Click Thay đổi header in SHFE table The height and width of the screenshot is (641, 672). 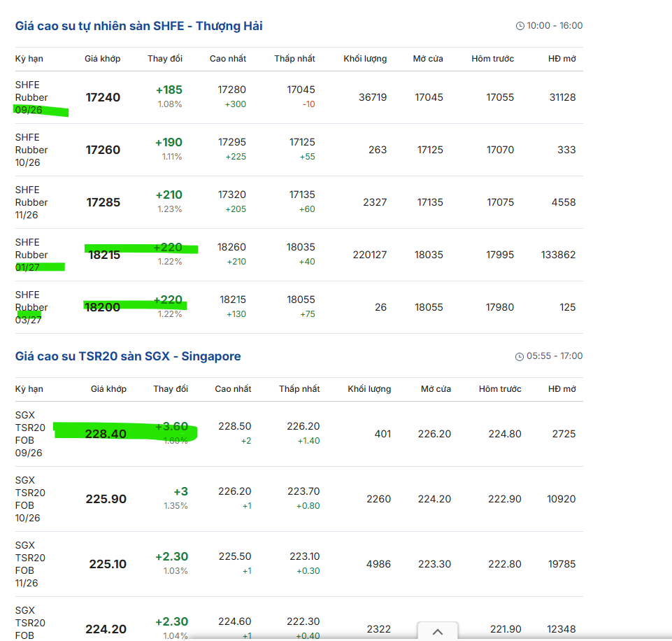[x=165, y=59]
